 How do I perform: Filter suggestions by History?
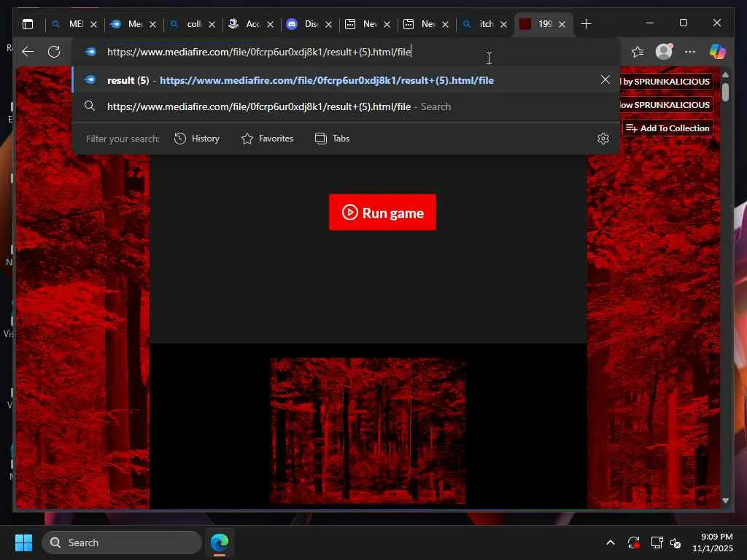pyautogui.click(x=197, y=139)
